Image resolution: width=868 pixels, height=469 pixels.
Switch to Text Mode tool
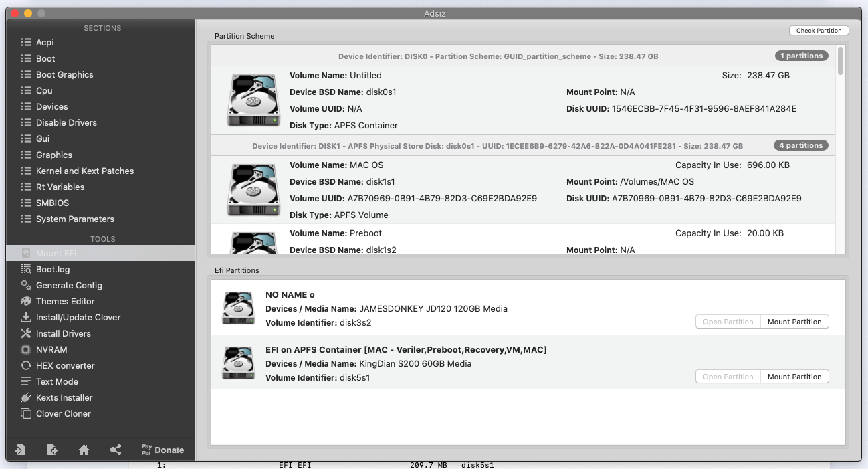57,381
